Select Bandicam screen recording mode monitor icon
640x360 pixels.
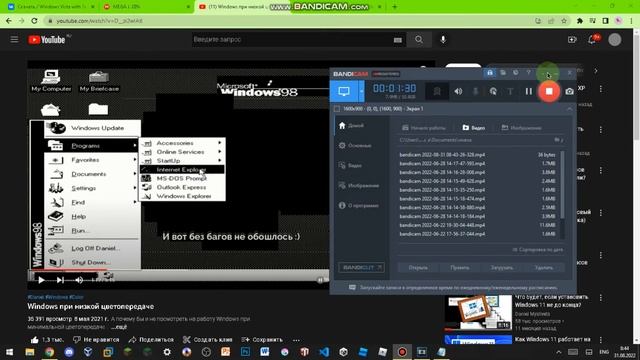(x=344, y=91)
